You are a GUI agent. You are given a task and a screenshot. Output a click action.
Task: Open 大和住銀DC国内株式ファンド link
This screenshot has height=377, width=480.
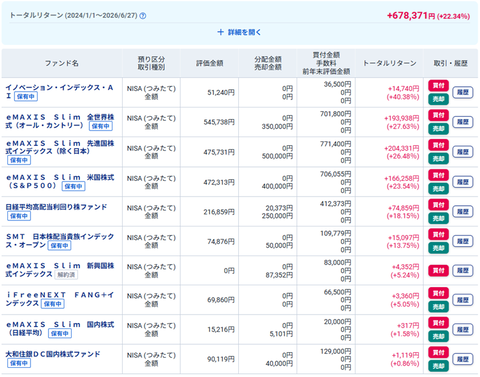(x=53, y=354)
